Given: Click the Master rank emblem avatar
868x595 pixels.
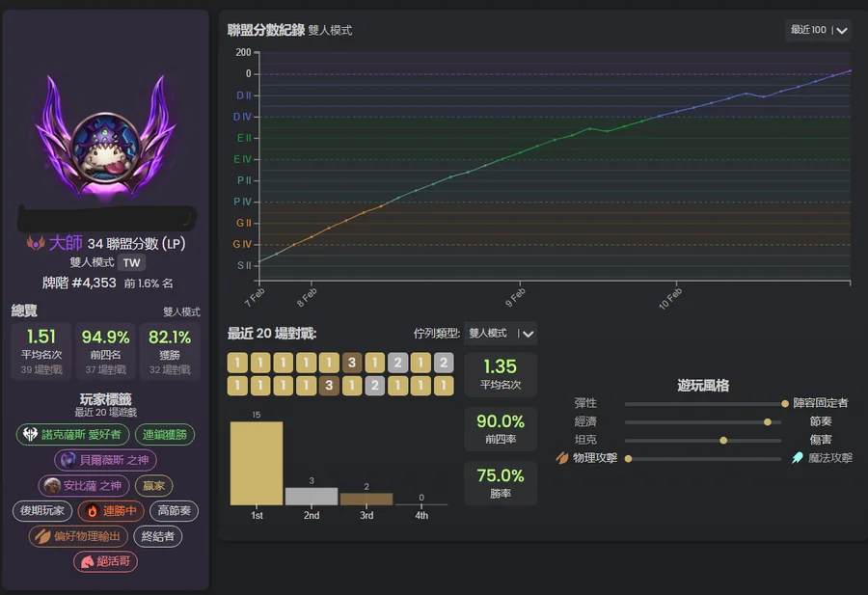Looking at the screenshot, I should pyautogui.click(x=106, y=143).
